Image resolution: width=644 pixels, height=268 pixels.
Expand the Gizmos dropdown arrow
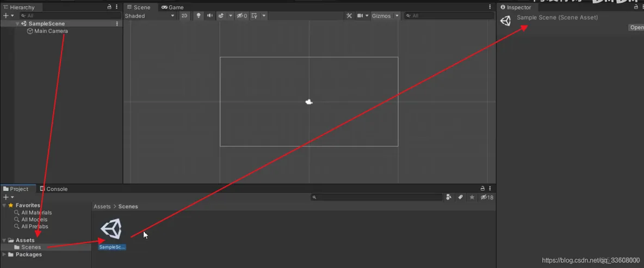397,16
